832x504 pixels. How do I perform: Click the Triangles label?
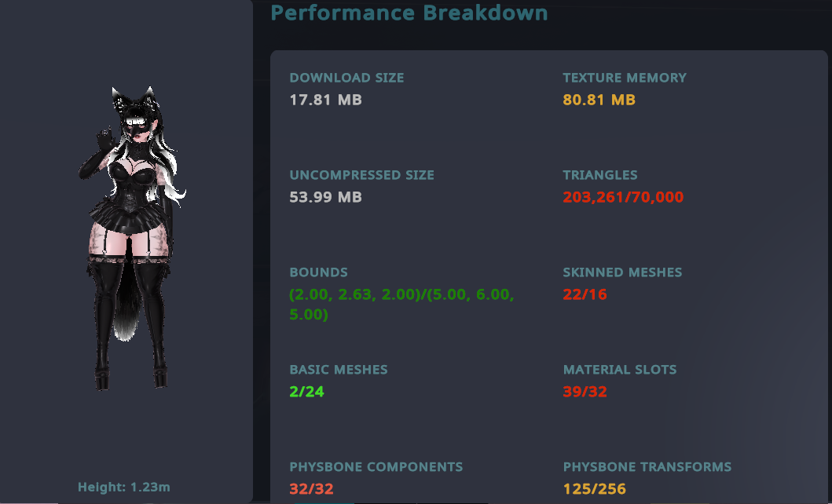point(600,175)
